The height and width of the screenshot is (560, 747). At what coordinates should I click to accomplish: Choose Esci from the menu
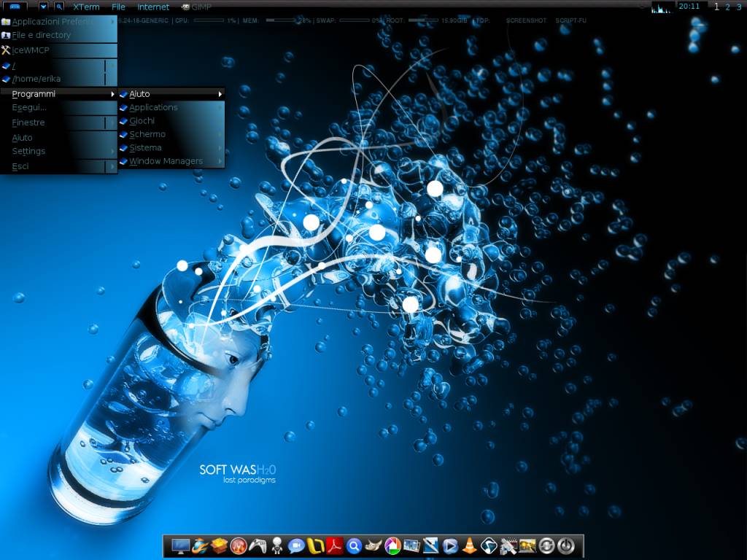(x=58, y=166)
